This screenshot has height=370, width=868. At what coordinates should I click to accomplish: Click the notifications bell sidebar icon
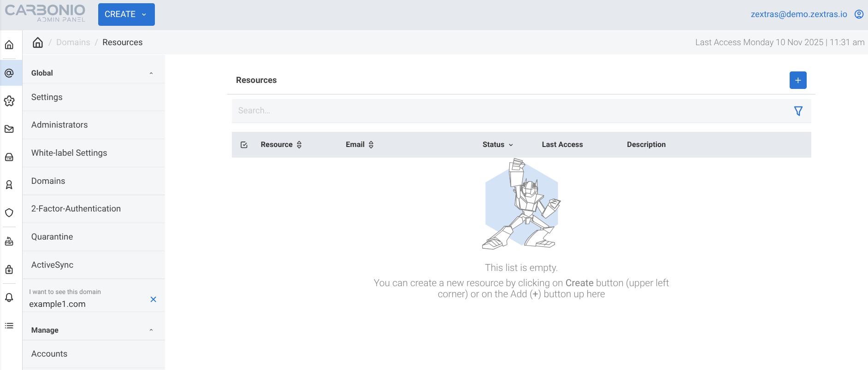coord(9,297)
